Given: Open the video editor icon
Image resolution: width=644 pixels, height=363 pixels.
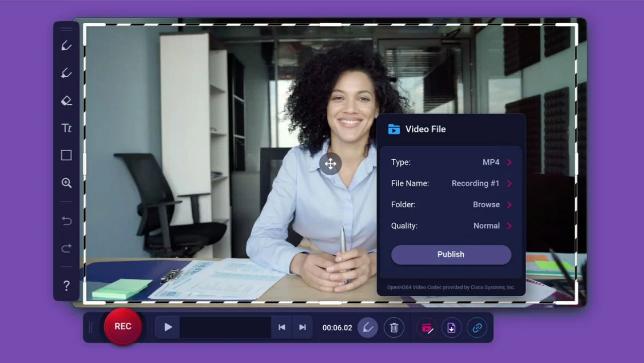Looking at the screenshot, I should click(426, 328).
